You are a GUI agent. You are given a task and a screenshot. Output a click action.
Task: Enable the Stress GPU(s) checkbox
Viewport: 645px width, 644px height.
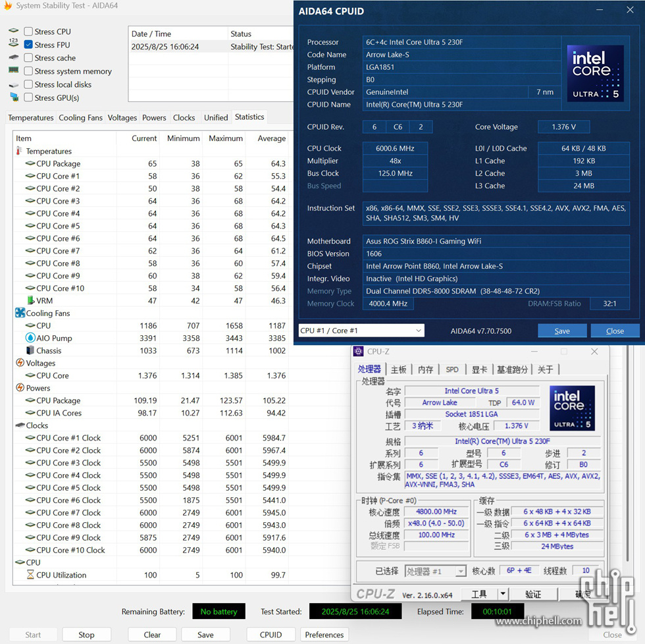pyautogui.click(x=28, y=97)
